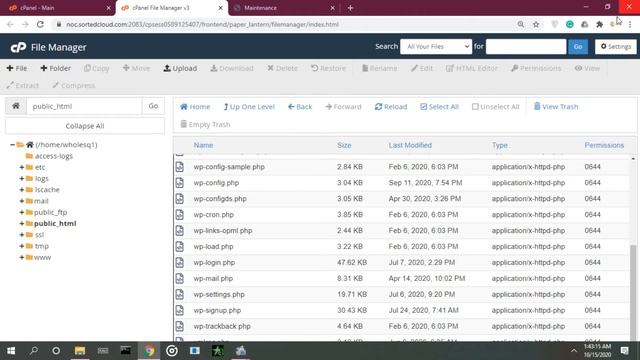Reload the browser page
The width and height of the screenshot is (640, 360).
[x=40, y=24]
